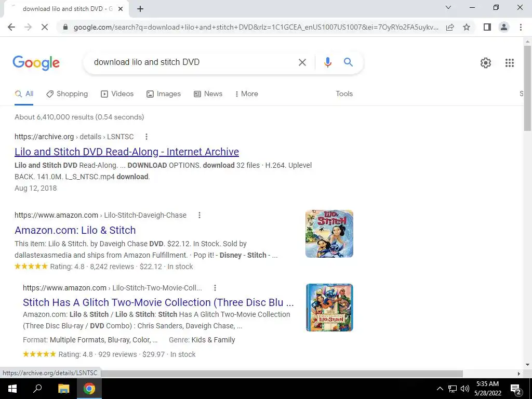The image size is (532, 399).
Task: Click the address bar URL
Action: pyautogui.click(x=256, y=27)
